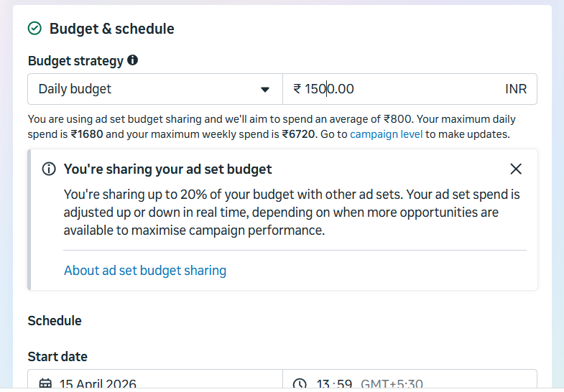Click the INR currency label

coord(516,89)
